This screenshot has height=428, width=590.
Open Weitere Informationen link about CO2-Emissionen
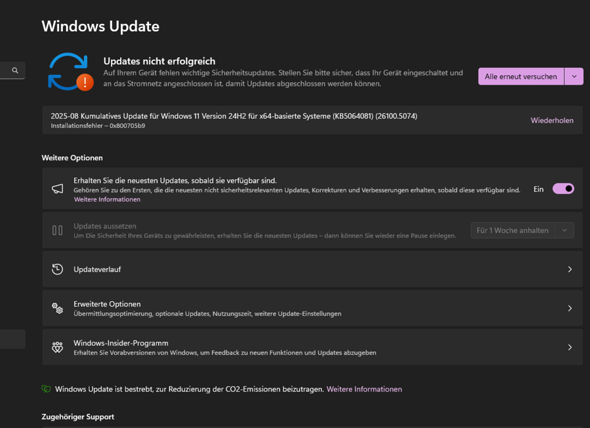pyautogui.click(x=364, y=389)
